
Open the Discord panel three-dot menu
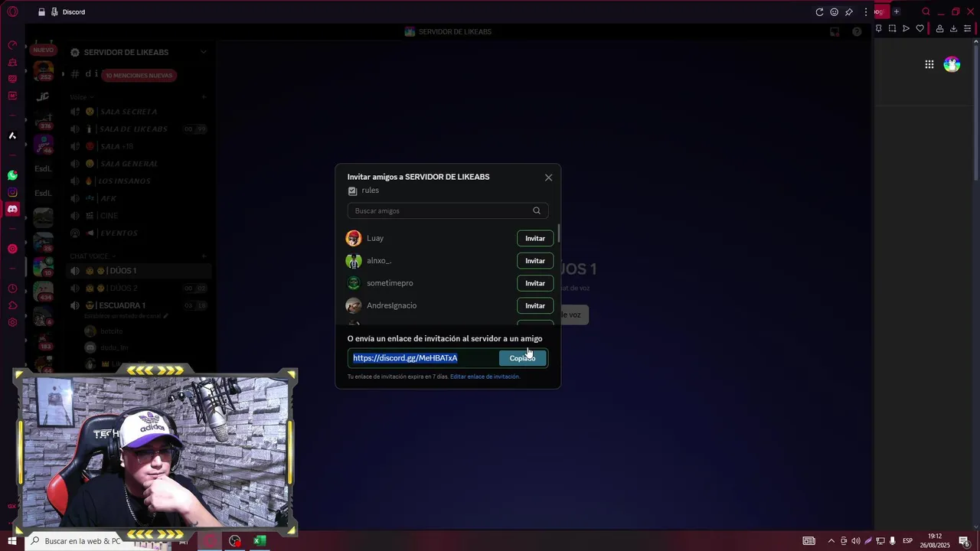pyautogui.click(x=866, y=11)
